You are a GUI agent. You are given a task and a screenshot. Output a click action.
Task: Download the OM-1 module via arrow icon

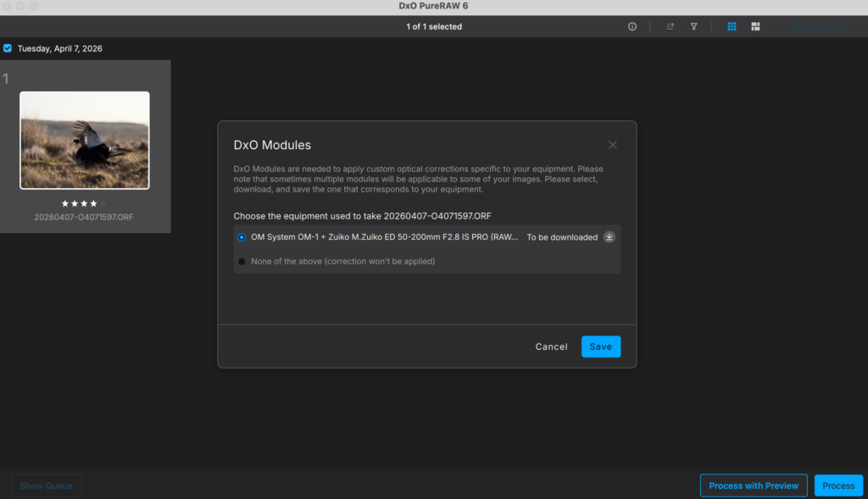pos(609,236)
